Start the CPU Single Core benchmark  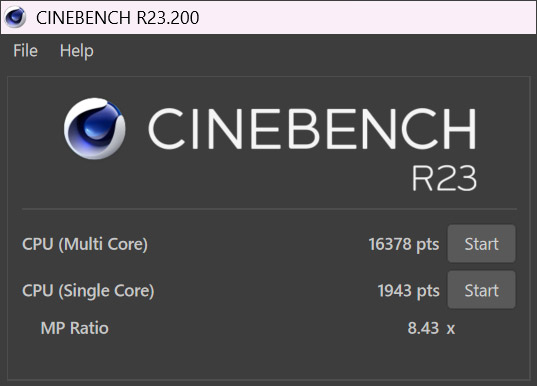tap(481, 290)
